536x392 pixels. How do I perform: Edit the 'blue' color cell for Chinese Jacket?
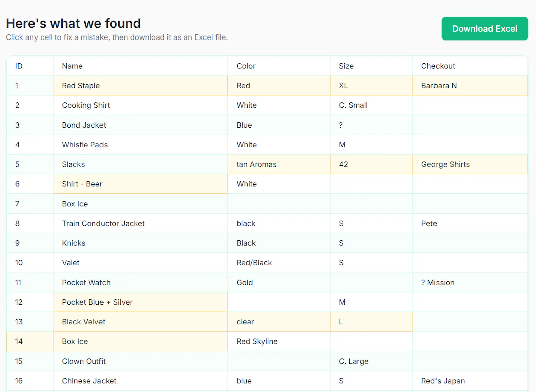[279, 381]
